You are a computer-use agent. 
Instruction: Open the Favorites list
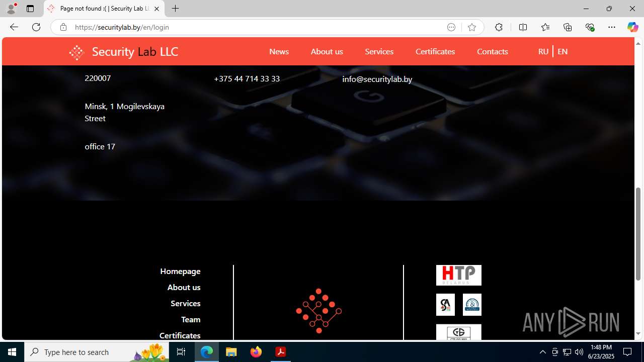(545, 27)
